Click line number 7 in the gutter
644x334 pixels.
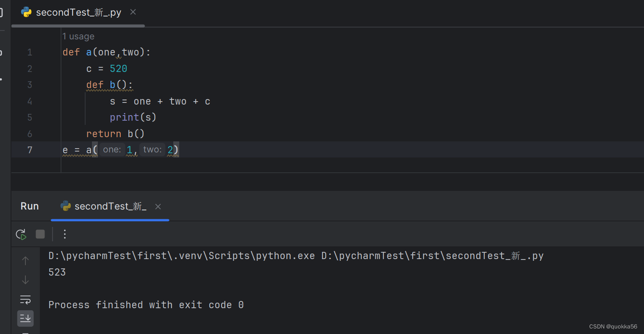tap(30, 150)
